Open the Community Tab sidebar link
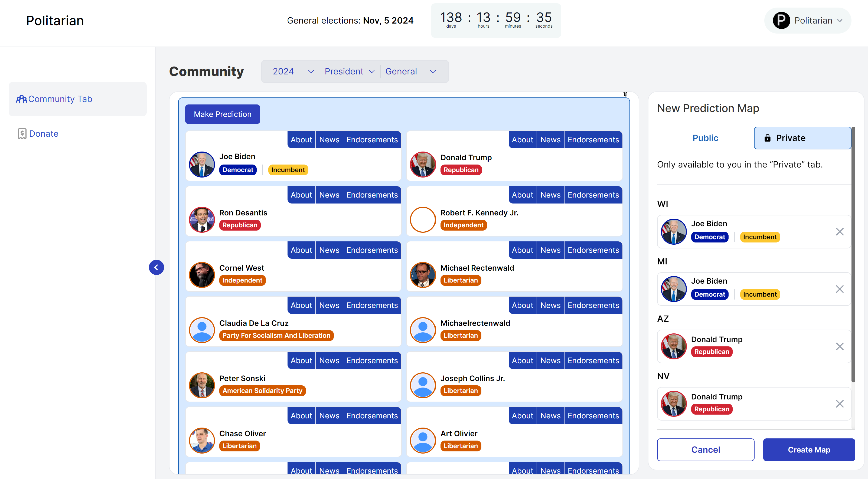This screenshot has width=868, height=479. click(77, 99)
